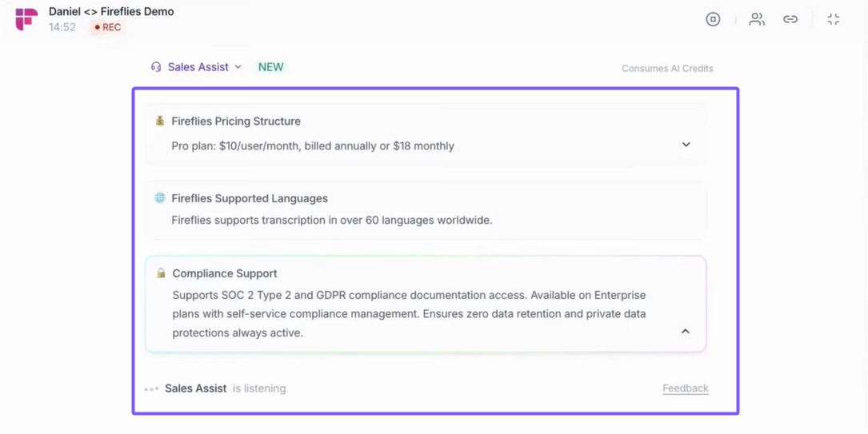Click the Fireflies logo icon
Image resolution: width=868 pixels, height=434 pixels.
click(x=26, y=19)
